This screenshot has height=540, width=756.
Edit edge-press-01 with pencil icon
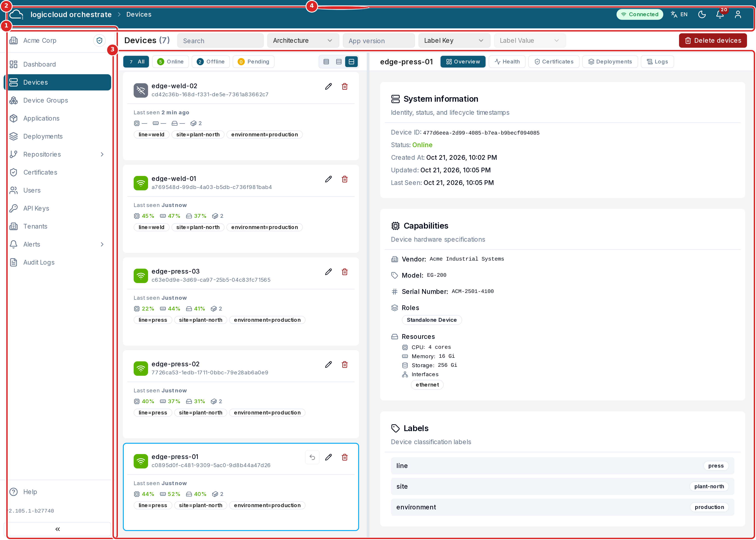(x=328, y=457)
